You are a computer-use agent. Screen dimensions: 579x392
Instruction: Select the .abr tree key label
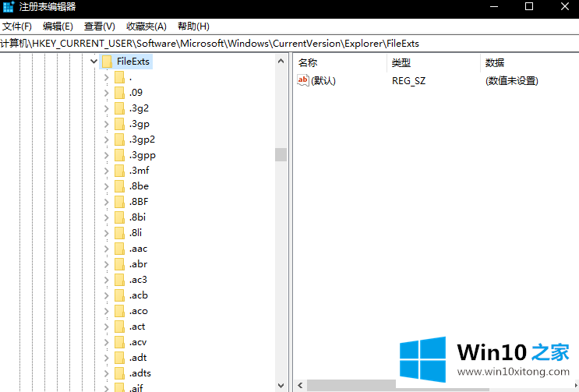(x=138, y=264)
